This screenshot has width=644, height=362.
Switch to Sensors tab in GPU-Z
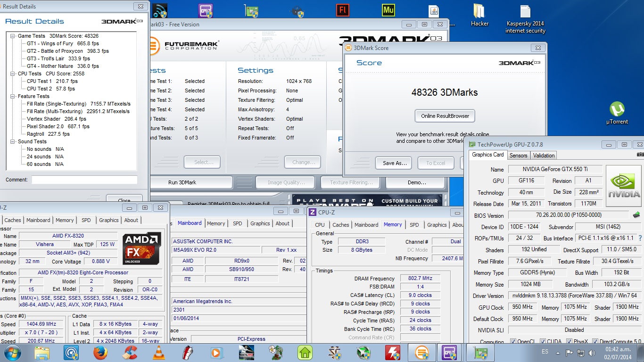pos(519,155)
